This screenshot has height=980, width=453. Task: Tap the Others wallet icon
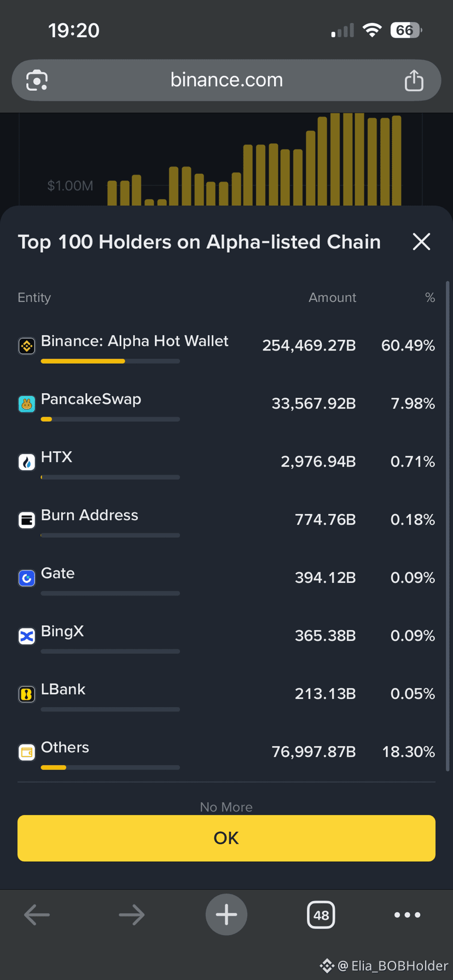(x=27, y=752)
